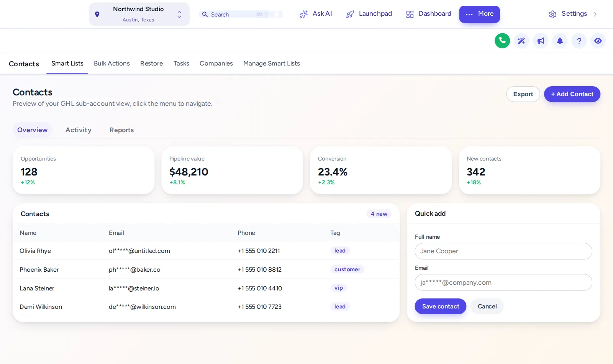613x364 pixels.
Task: Click the Demi Wilkinson contact name
Action: pyautogui.click(x=41, y=307)
